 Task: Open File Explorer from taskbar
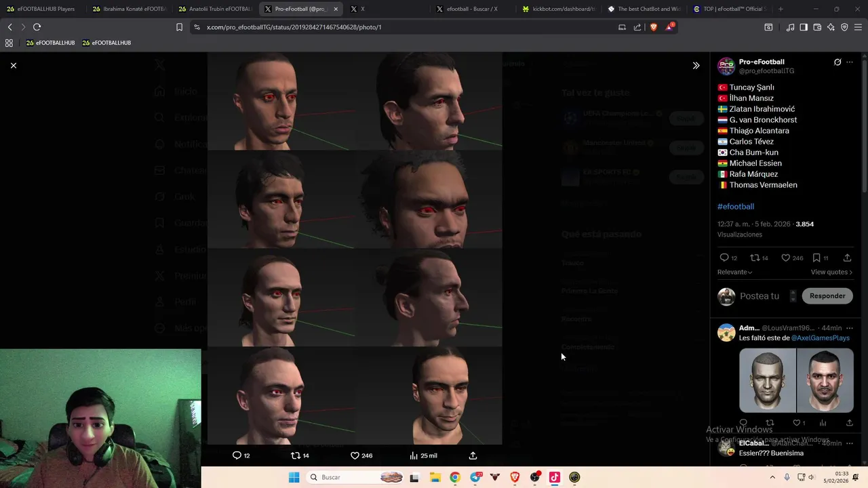tap(435, 477)
